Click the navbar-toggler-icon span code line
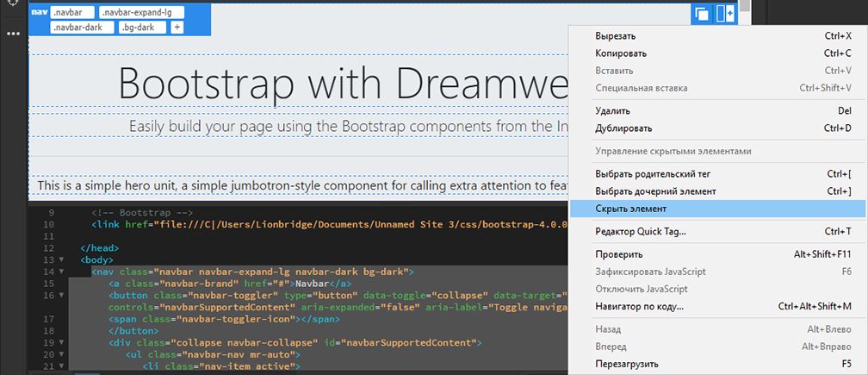The height and width of the screenshot is (375, 868). click(224, 319)
